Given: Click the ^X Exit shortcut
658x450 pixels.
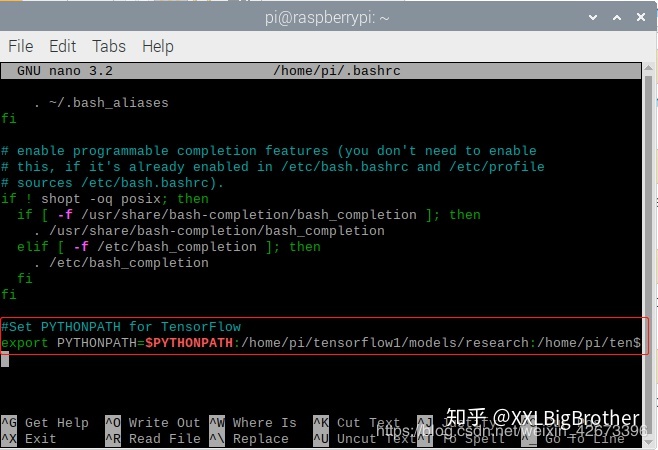Looking at the screenshot, I should click(29, 439).
